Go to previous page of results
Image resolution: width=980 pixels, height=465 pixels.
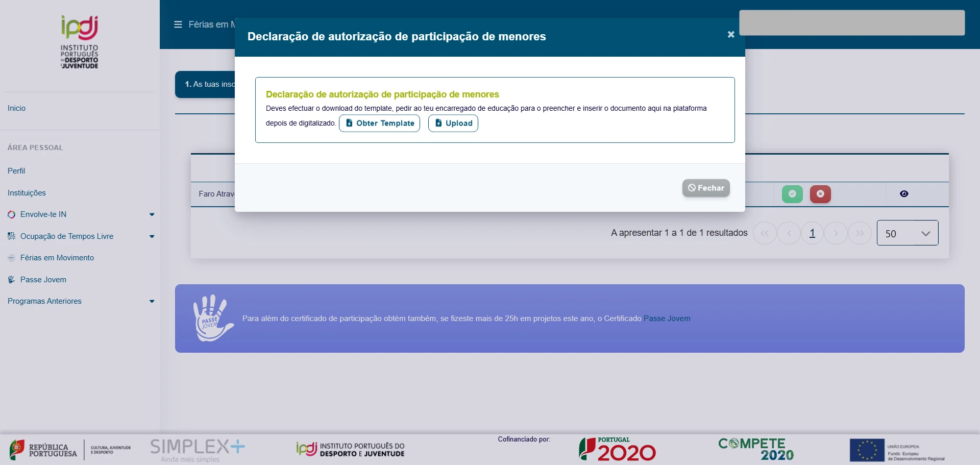tap(789, 233)
